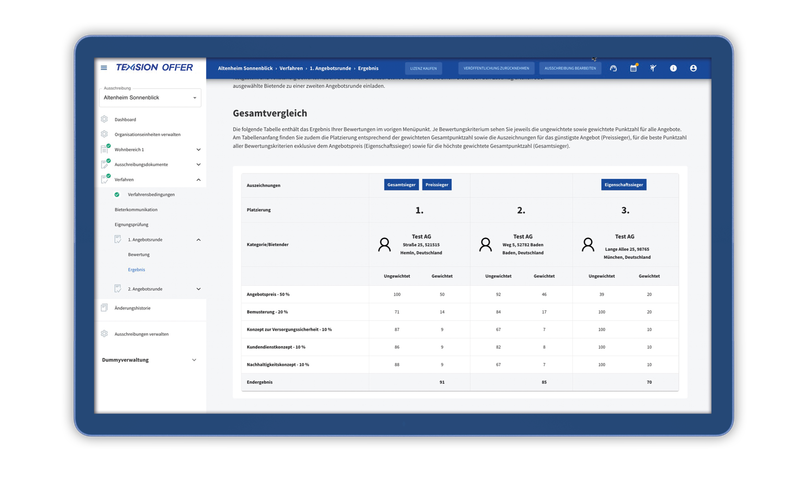Collapse the Verfahren section chevron
This screenshot has height=483, width=800.
[198, 180]
